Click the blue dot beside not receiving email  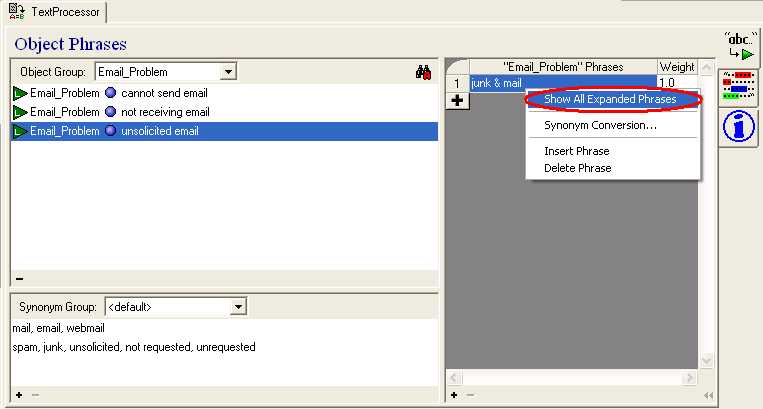click(x=111, y=112)
